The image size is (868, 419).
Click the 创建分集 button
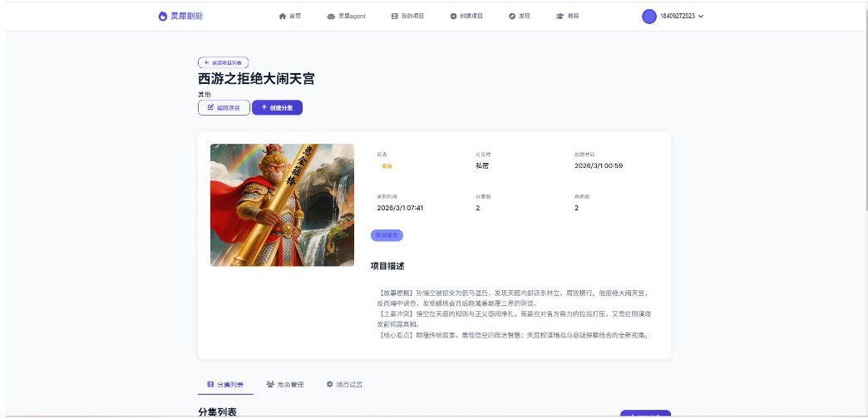point(278,107)
